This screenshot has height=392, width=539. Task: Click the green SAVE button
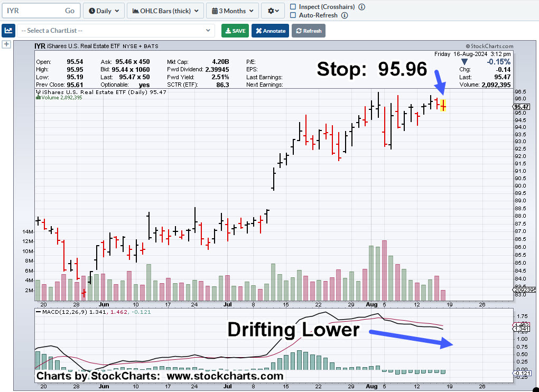[x=235, y=31]
